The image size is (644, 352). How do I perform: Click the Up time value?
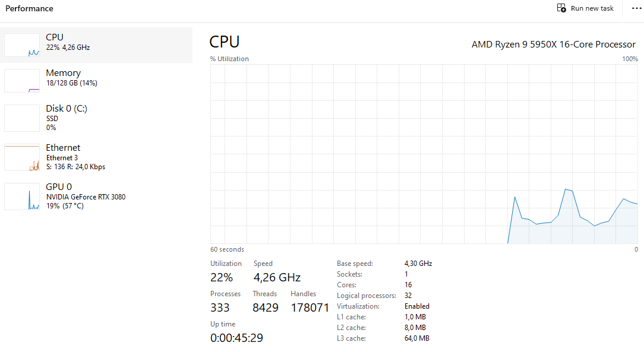tap(236, 337)
